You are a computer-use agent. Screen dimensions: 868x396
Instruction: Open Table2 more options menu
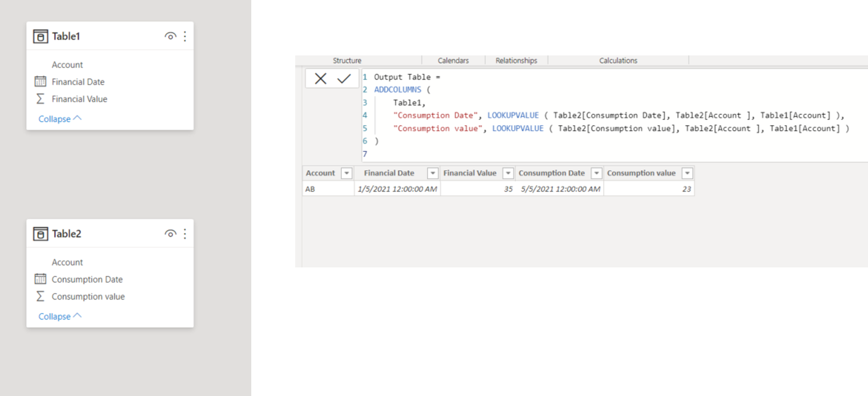tap(184, 234)
